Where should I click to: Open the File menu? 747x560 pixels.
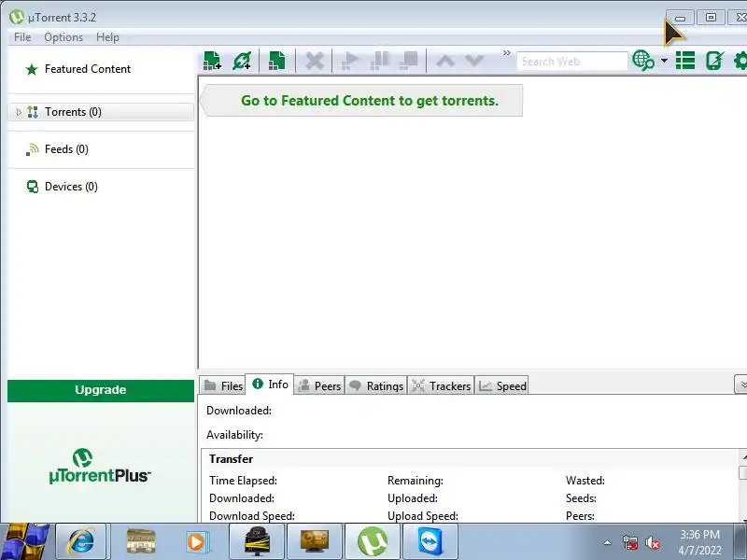pos(22,37)
